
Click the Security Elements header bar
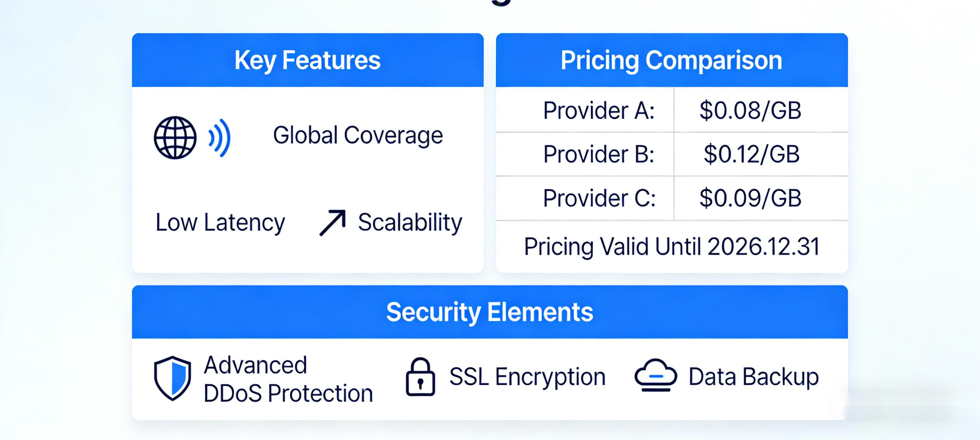coord(490,312)
